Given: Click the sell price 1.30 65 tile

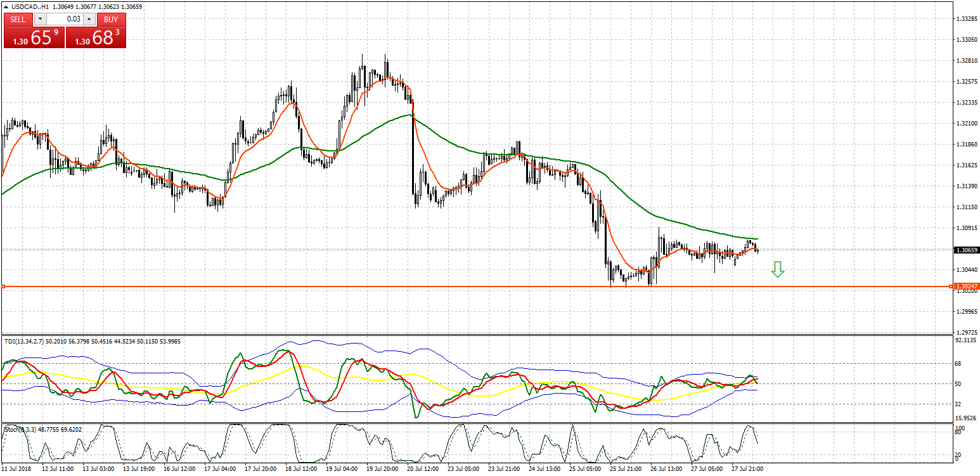Looking at the screenshot, I should coord(34,37).
